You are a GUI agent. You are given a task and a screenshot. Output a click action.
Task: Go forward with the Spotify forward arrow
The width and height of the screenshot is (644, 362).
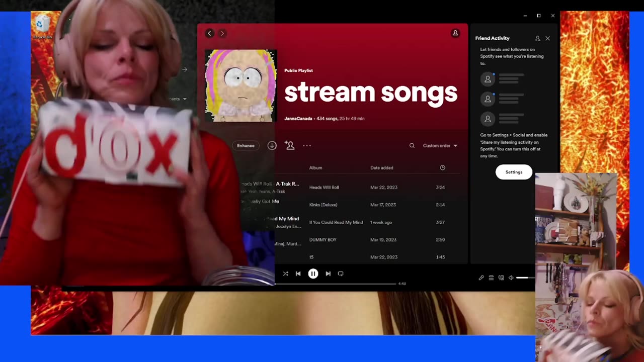pyautogui.click(x=222, y=33)
